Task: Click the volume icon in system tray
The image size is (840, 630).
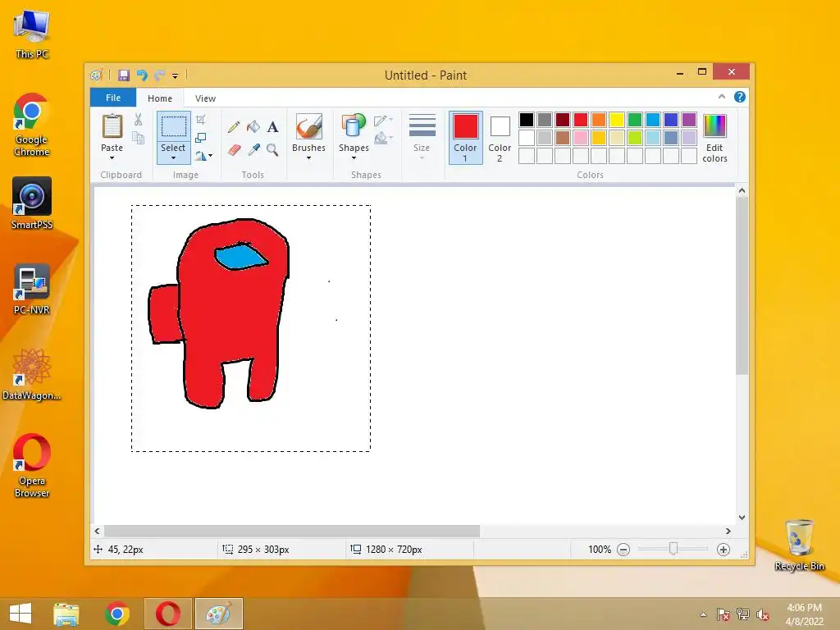Action: click(x=762, y=614)
